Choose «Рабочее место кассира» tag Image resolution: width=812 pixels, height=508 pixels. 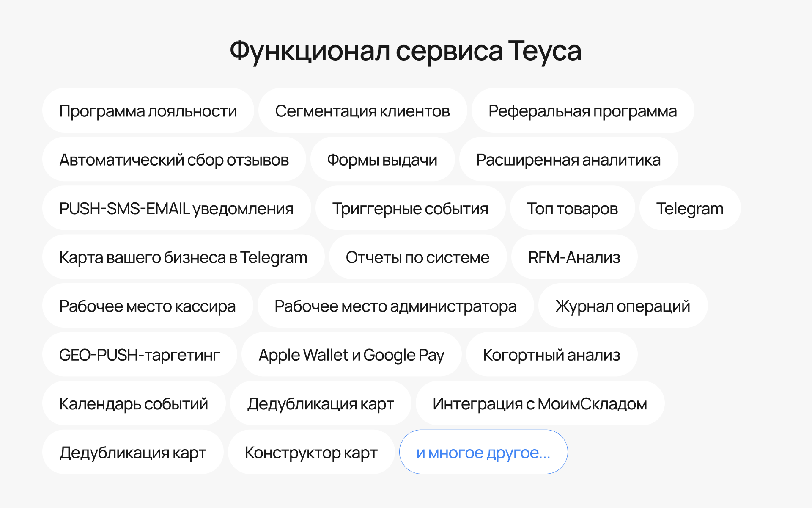point(148,306)
